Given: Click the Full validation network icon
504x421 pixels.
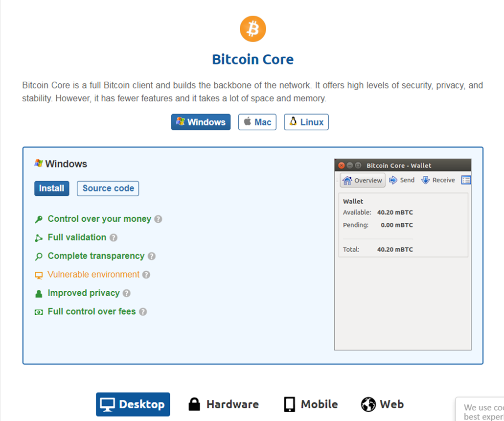Looking at the screenshot, I should coord(39,238).
